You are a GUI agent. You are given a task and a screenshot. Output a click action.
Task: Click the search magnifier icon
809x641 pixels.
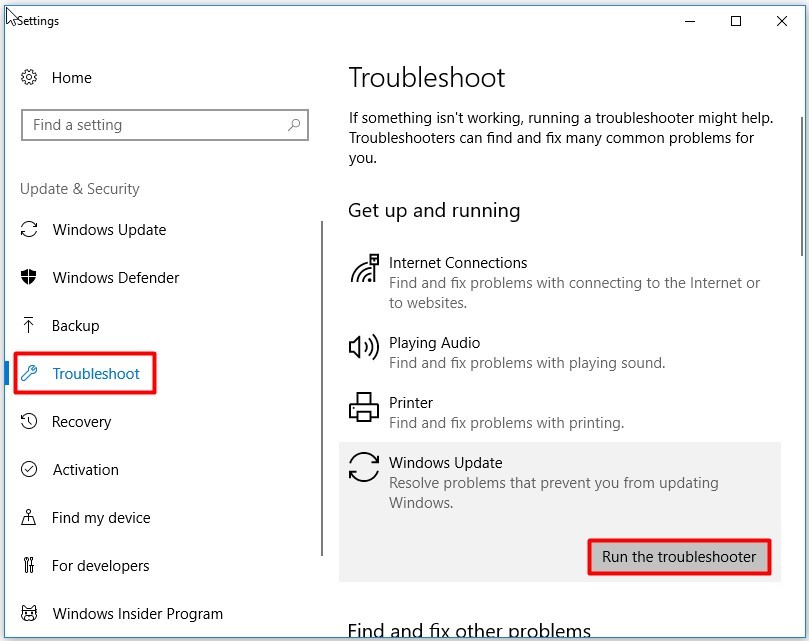pos(294,124)
